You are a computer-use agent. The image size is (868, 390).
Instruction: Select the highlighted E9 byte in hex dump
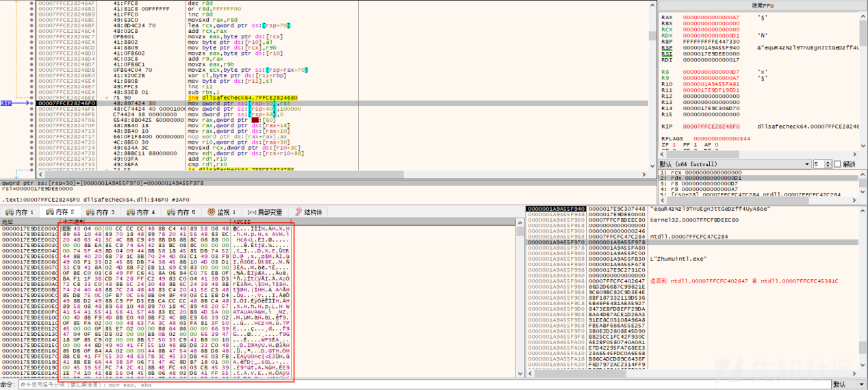click(65, 228)
